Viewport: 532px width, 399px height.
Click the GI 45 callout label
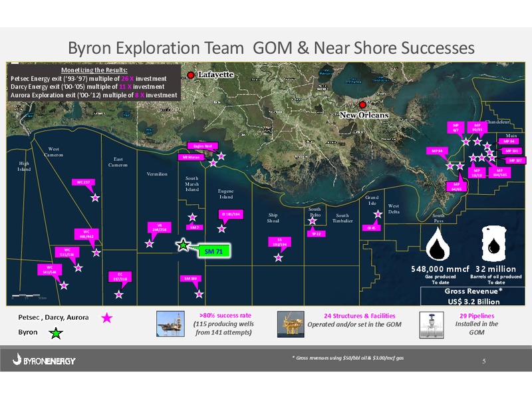pyautogui.click(x=372, y=228)
